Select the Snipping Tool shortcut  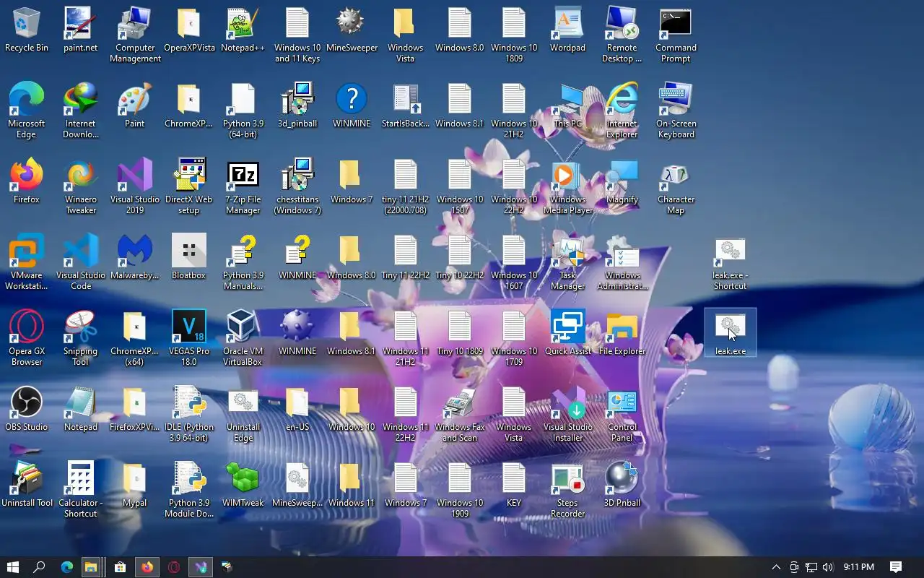tap(81, 339)
